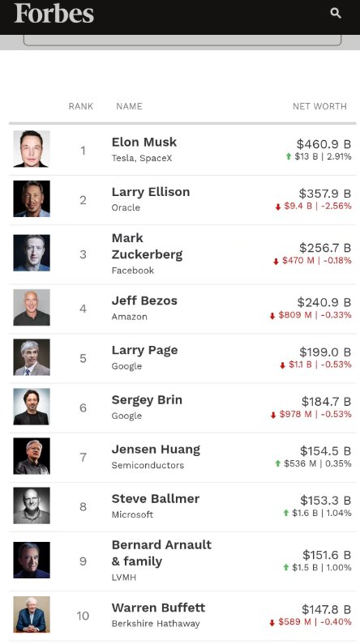Click green up arrow beside $13 B

coord(289,156)
